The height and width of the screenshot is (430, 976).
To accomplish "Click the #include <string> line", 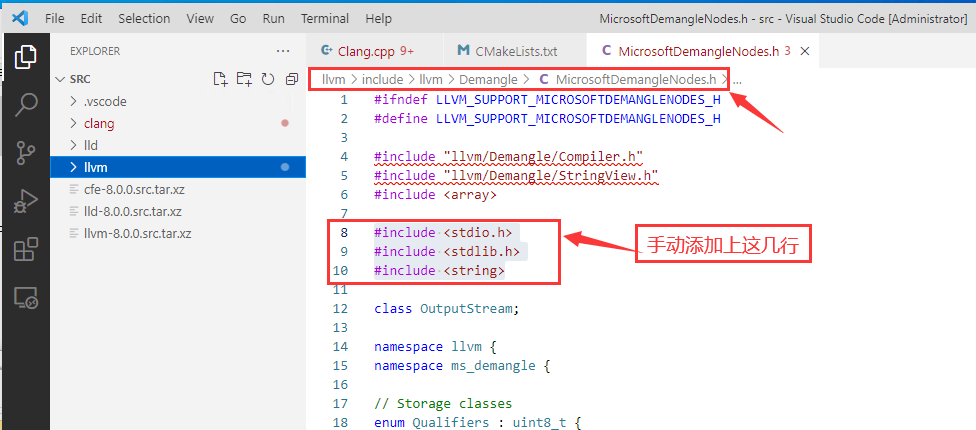I will coord(439,271).
